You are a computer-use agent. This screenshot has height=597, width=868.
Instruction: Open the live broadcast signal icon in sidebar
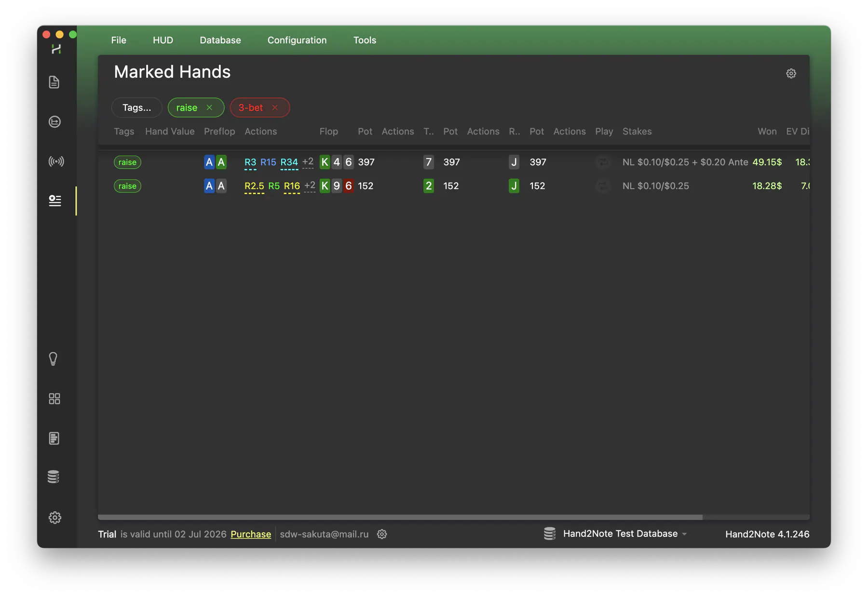56,161
